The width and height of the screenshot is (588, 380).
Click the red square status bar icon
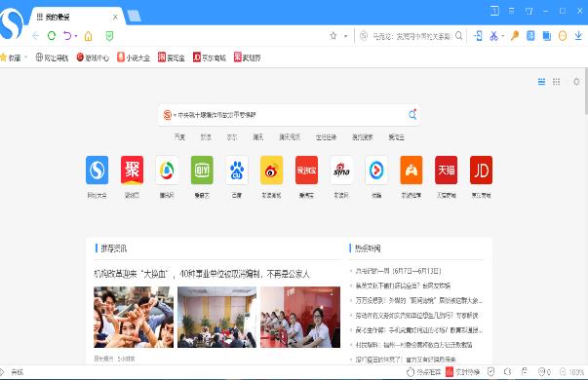click(450, 372)
